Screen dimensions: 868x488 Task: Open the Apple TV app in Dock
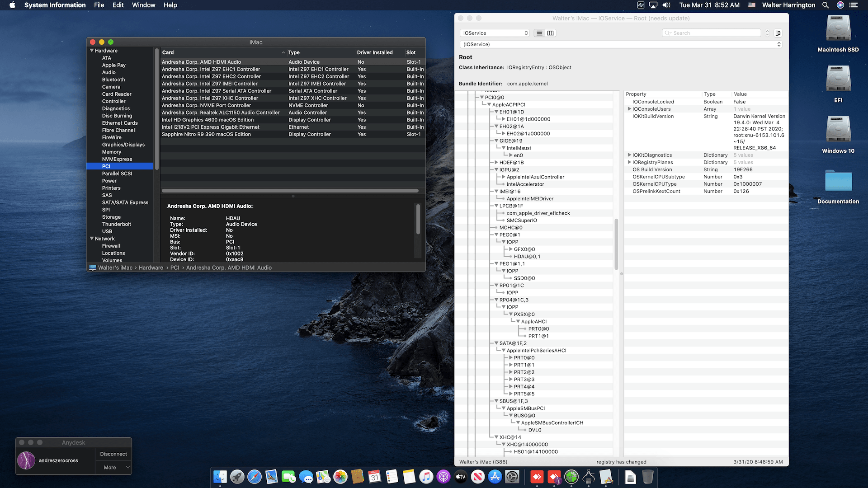coord(460,477)
